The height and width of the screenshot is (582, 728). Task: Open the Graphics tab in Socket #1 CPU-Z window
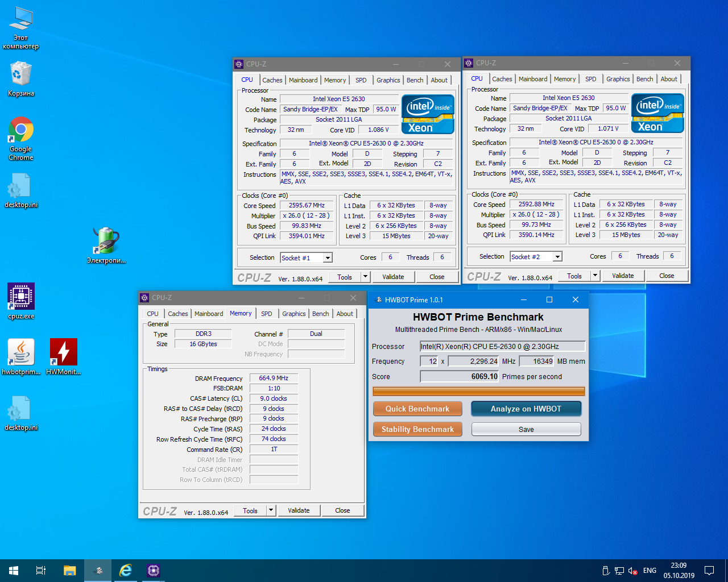coord(388,80)
